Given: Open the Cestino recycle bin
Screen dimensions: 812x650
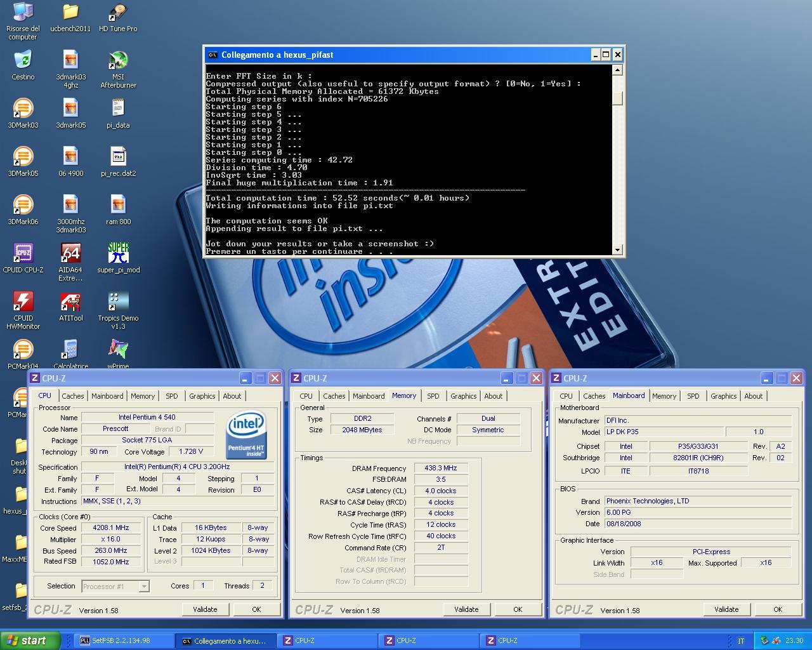Looking at the screenshot, I should [x=23, y=65].
